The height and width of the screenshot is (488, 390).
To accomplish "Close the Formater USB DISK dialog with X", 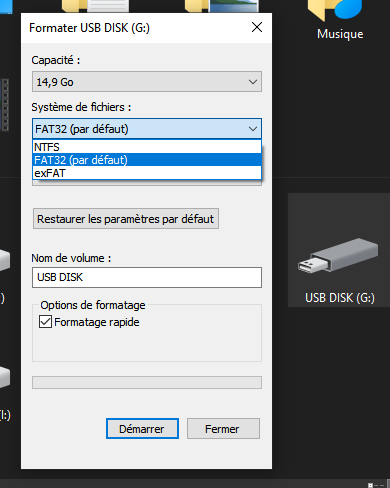I will [x=257, y=27].
